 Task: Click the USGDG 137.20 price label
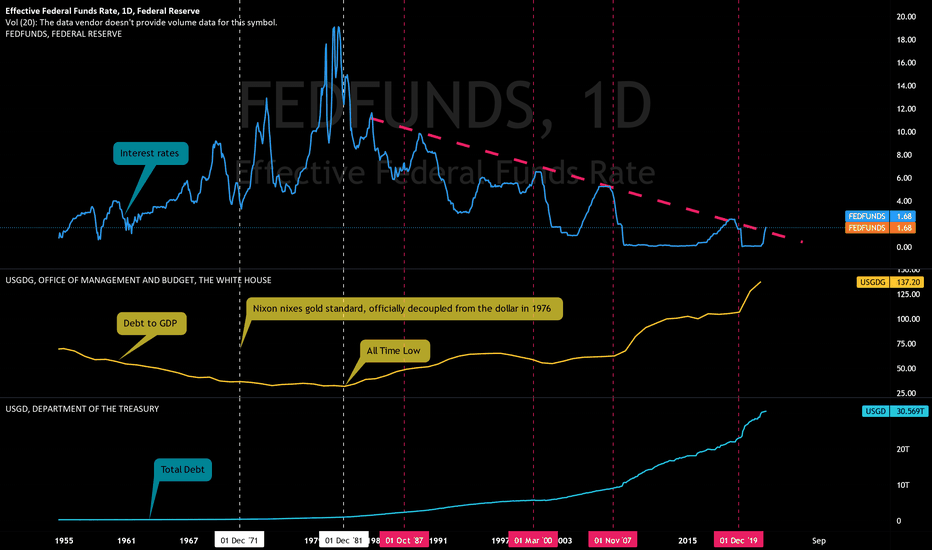[x=890, y=282]
